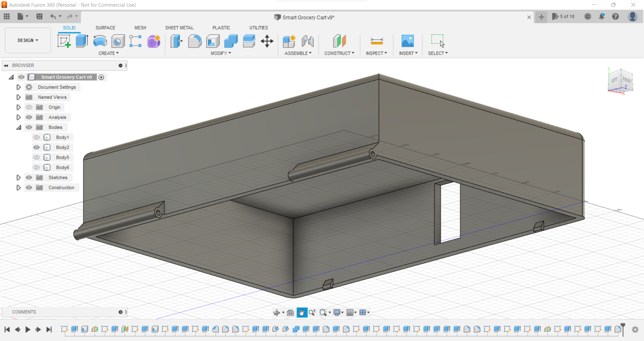This screenshot has height=341, width=644.
Task: Open timeline settings gear
Action: click(x=635, y=330)
